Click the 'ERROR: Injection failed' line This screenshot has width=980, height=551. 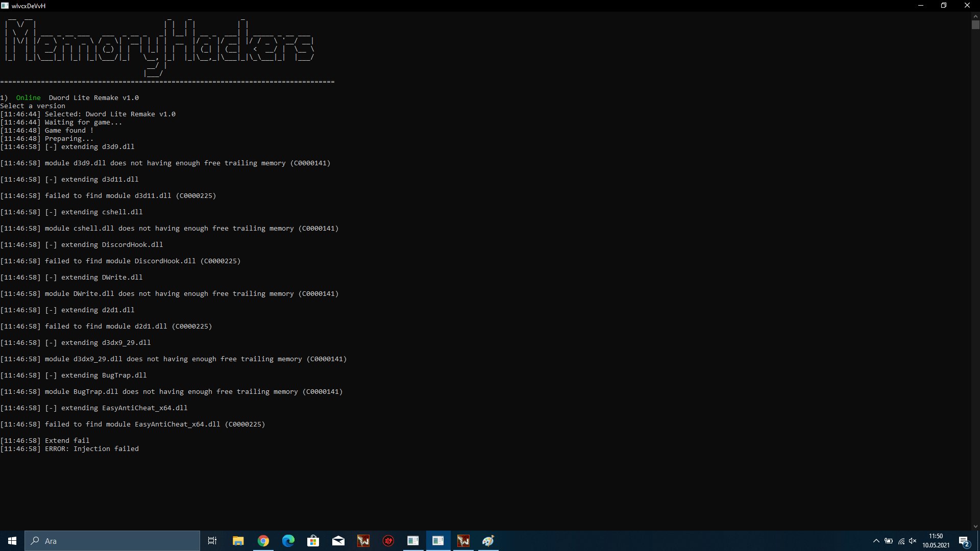click(x=69, y=448)
